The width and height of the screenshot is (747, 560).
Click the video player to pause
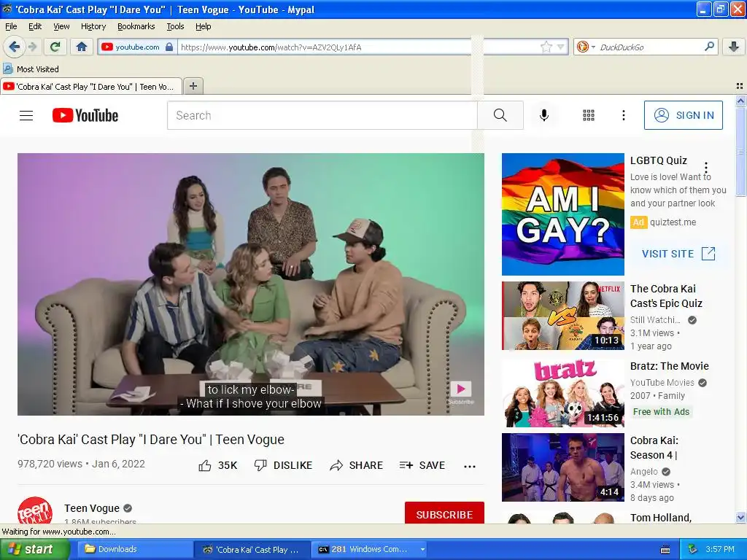pyautogui.click(x=251, y=284)
